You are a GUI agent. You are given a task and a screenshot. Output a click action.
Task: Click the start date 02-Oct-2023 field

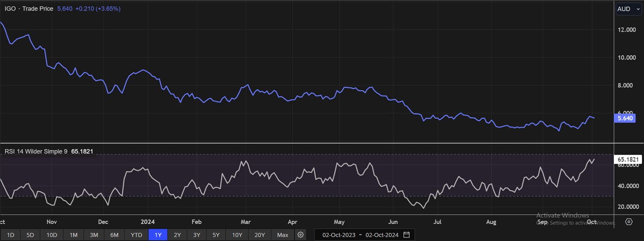(x=338, y=235)
